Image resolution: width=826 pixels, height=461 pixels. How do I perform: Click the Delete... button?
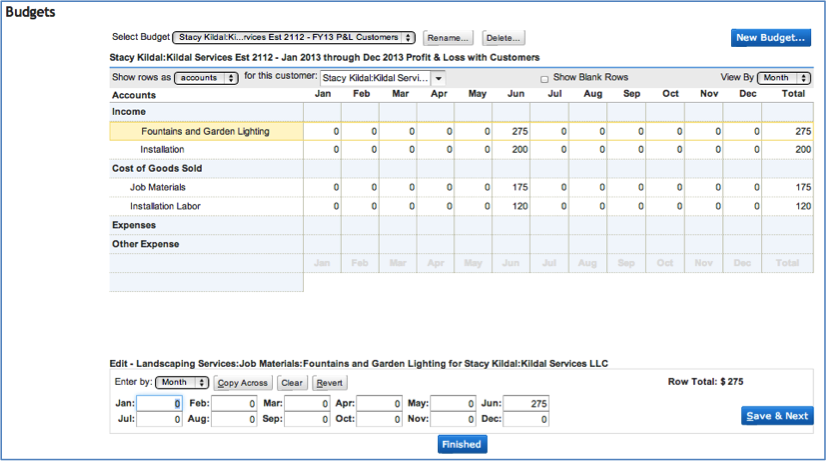tap(503, 38)
